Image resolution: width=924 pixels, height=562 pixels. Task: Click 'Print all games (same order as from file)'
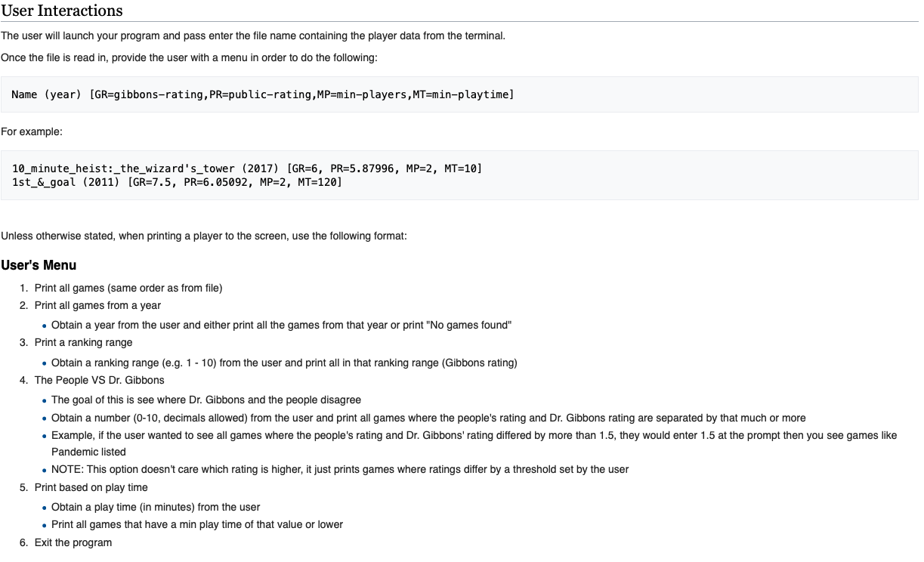tap(128, 288)
